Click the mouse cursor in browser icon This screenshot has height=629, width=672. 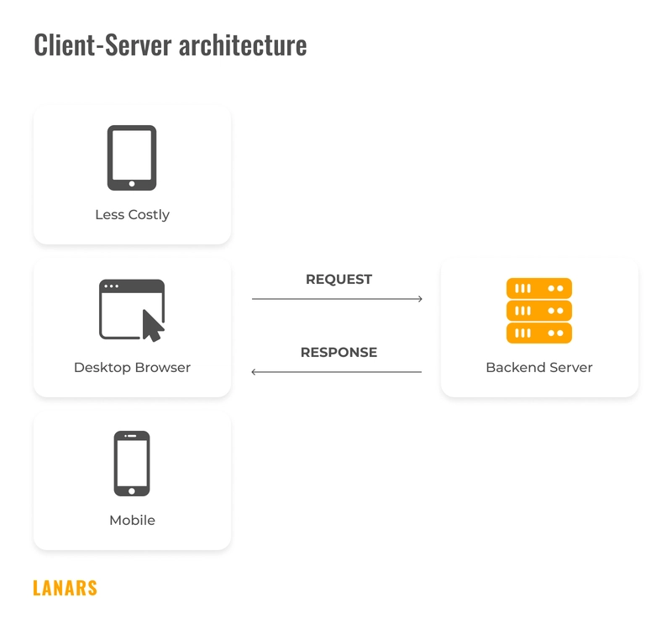(152, 326)
